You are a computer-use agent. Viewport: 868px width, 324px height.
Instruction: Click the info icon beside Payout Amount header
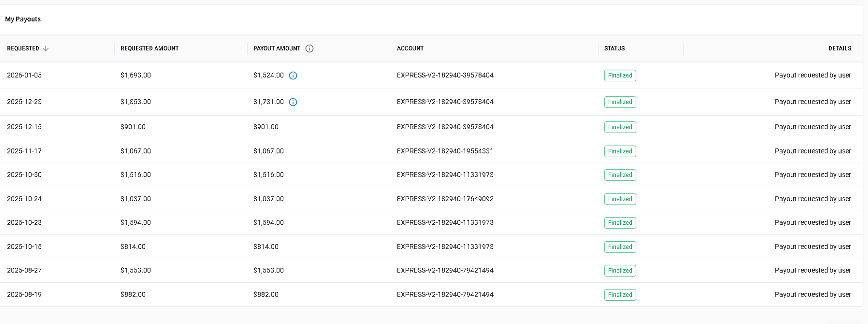(x=309, y=48)
